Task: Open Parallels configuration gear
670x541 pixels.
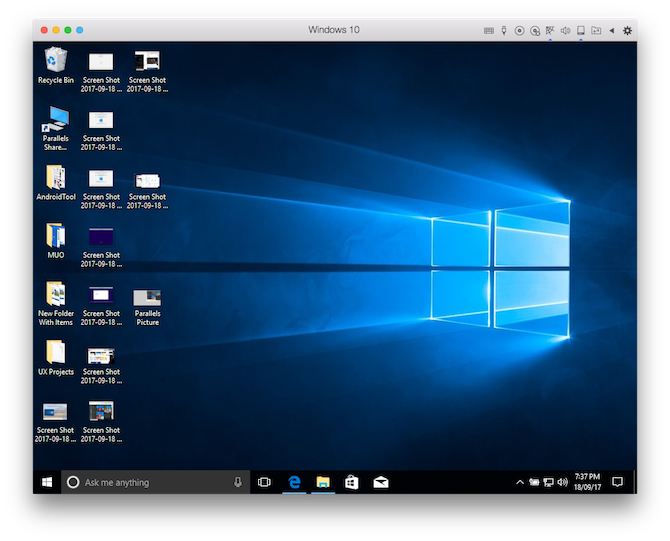Action: coord(627,30)
